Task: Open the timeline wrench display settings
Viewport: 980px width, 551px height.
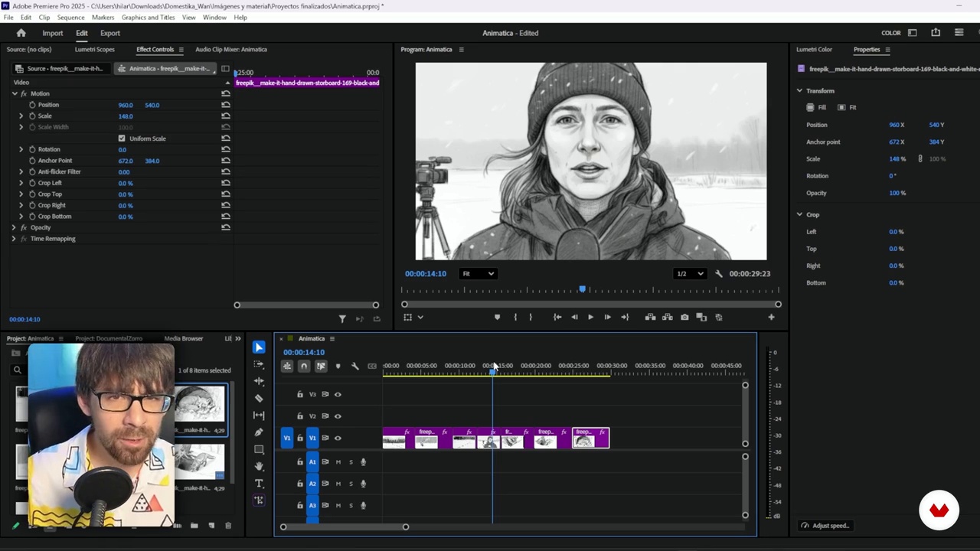Action: click(x=355, y=366)
